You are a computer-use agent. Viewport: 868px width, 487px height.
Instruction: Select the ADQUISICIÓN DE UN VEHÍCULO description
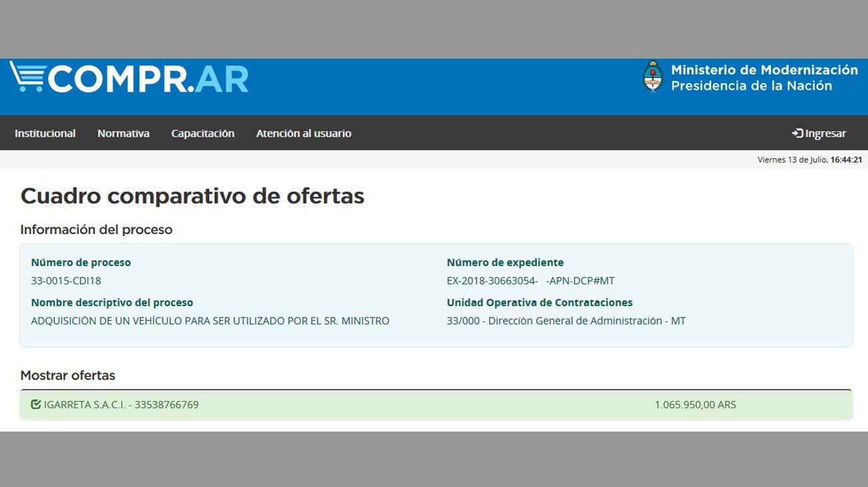point(210,321)
